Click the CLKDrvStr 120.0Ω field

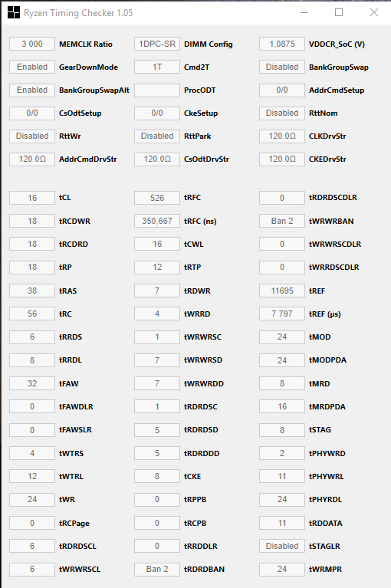[x=282, y=136]
